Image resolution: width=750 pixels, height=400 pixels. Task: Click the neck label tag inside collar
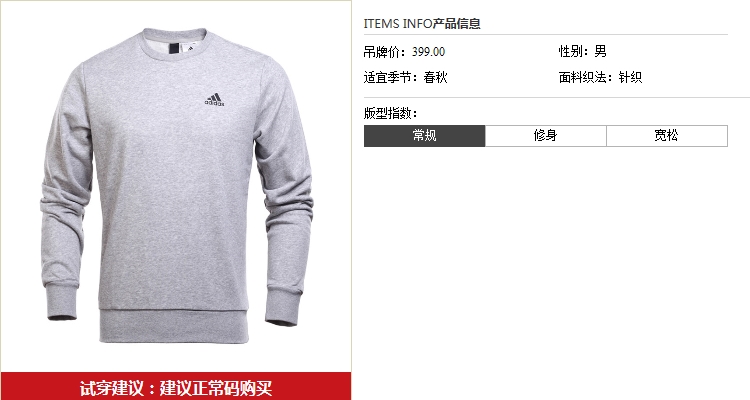tap(174, 48)
